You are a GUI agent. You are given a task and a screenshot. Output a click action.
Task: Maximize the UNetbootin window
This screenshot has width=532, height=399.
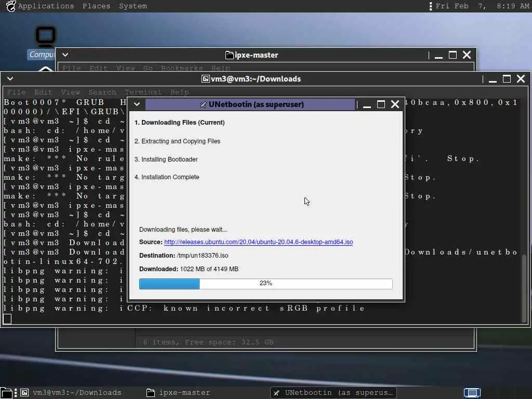pos(381,104)
